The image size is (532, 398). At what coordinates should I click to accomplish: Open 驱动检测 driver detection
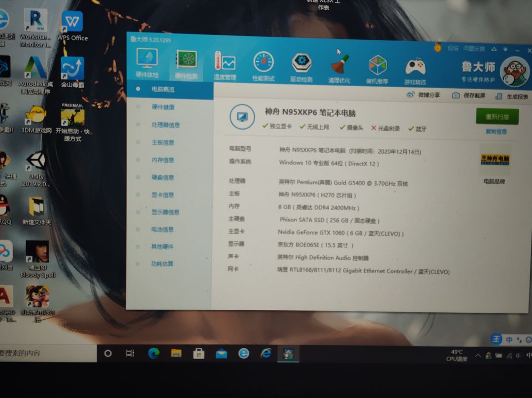point(301,67)
